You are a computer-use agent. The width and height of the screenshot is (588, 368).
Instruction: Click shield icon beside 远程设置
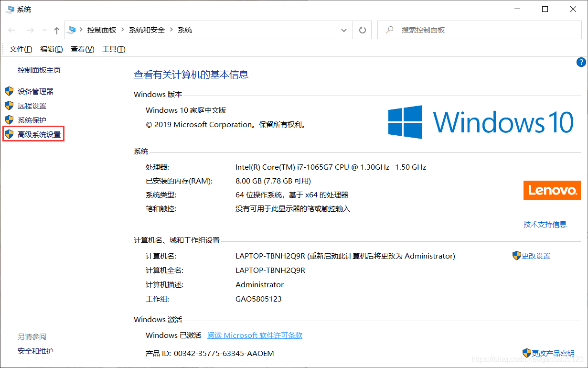tap(9, 106)
